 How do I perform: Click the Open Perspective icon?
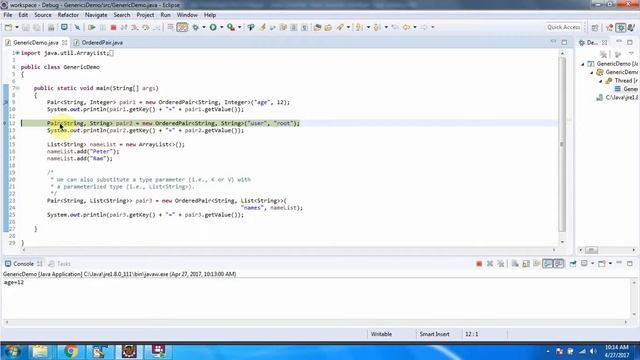pos(595,27)
